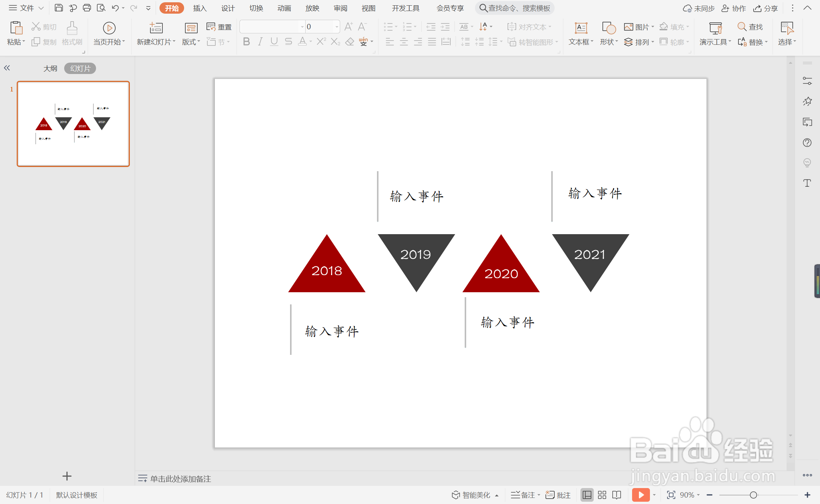The image size is (820, 504).
Task: Select slide 1 thumbnail
Action: point(73,124)
